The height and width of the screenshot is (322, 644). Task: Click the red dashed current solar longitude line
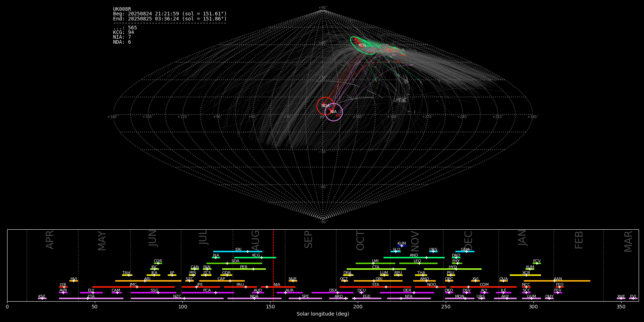[273, 265]
